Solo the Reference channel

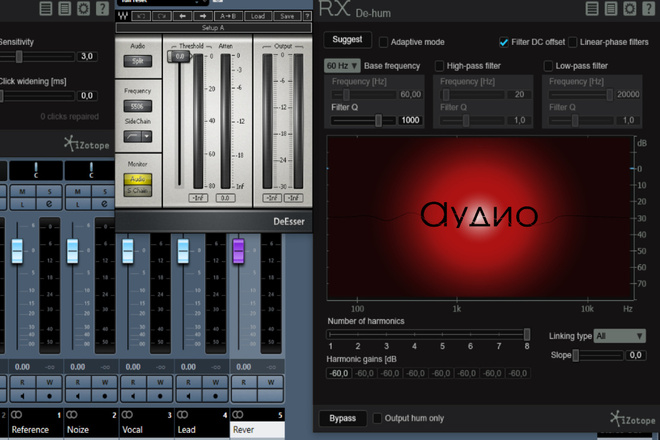click(49, 191)
